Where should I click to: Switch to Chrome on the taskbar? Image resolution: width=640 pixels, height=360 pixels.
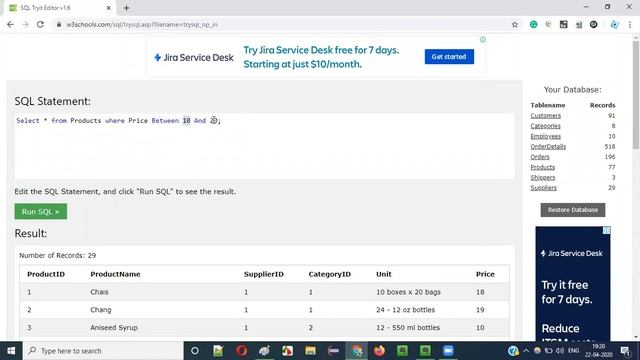[x=357, y=351]
